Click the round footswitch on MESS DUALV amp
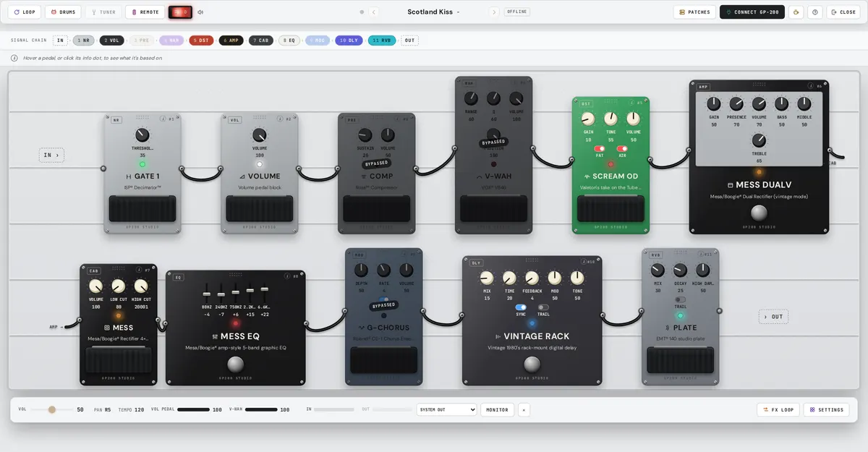Viewport: 868px width, 452px height. 759,213
